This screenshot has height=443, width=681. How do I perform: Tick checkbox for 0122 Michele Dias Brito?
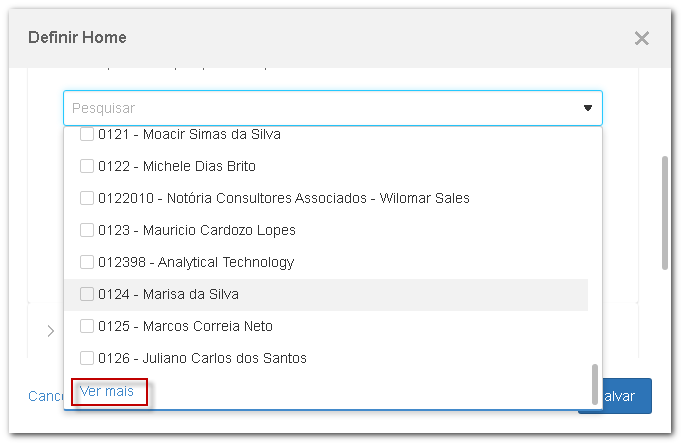(87, 166)
